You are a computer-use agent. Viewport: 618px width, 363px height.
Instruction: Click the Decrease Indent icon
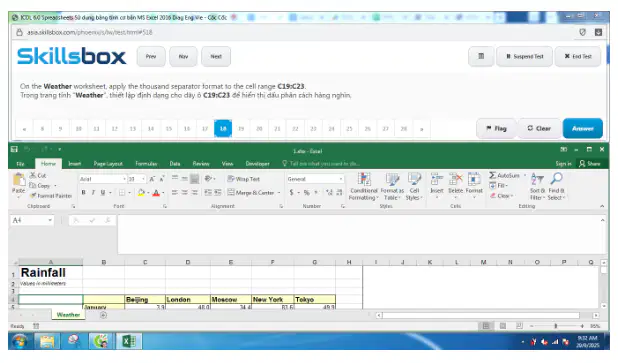(x=208, y=192)
